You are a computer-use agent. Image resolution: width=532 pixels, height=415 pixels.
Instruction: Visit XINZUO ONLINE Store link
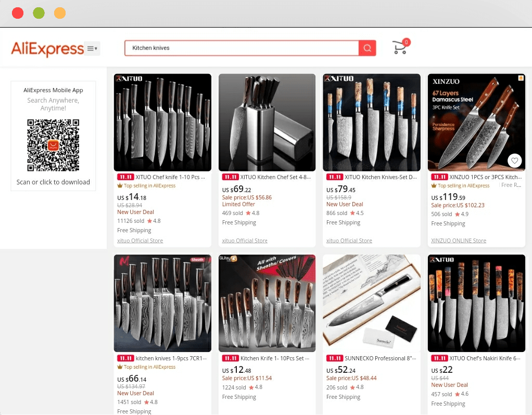(459, 241)
